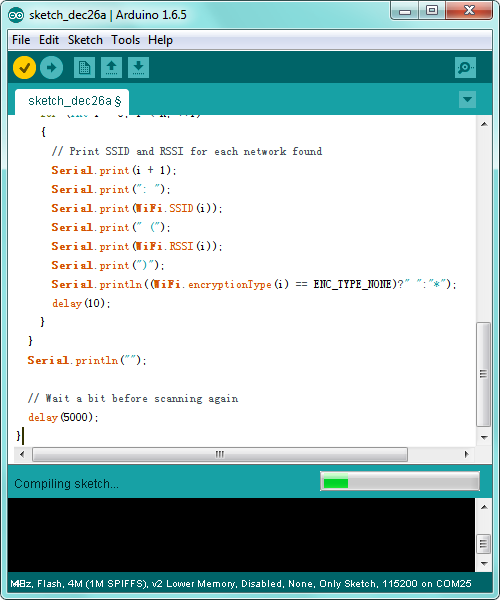Screen dimensions: 500x600
Task: Open the Help menu
Action: [160, 40]
